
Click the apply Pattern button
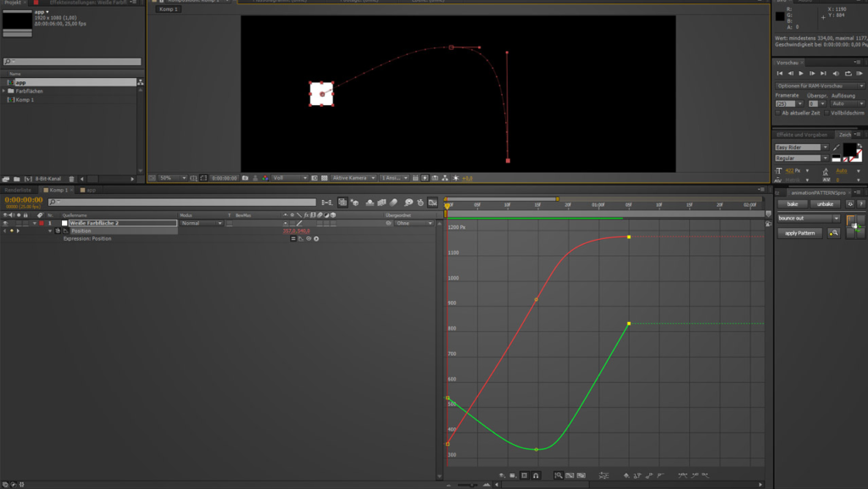[x=799, y=233]
